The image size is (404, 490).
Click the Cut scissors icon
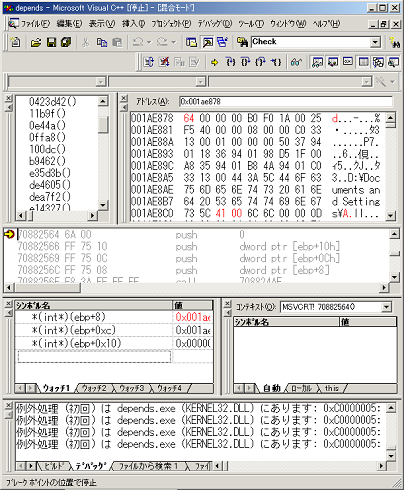pyautogui.click(x=86, y=42)
